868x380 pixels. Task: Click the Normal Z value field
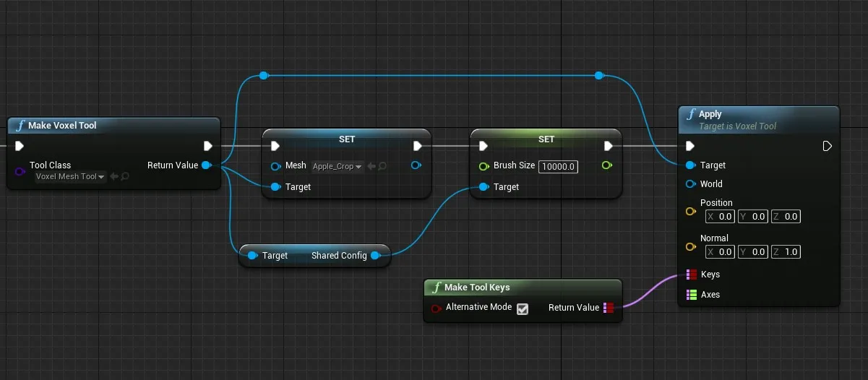click(x=792, y=252)
